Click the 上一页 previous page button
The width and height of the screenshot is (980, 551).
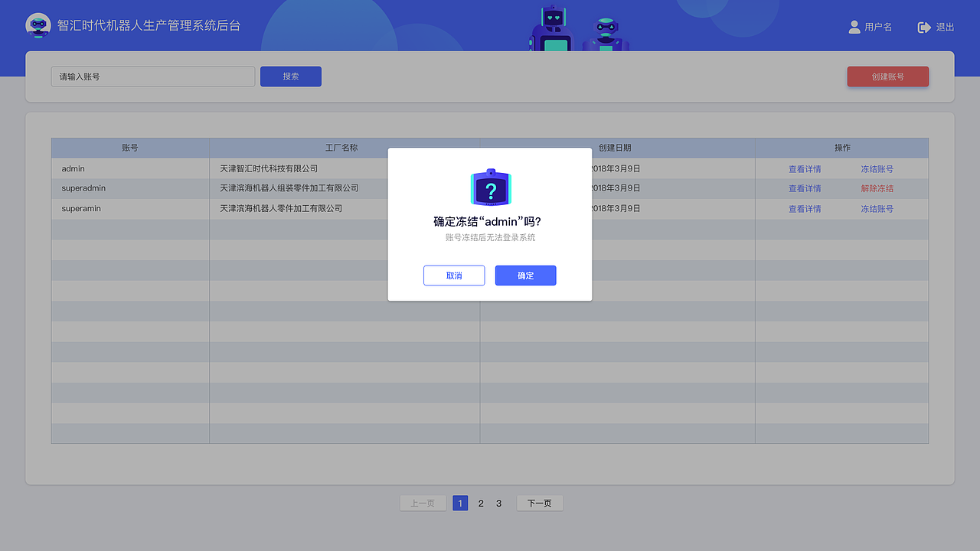(423, 504)
